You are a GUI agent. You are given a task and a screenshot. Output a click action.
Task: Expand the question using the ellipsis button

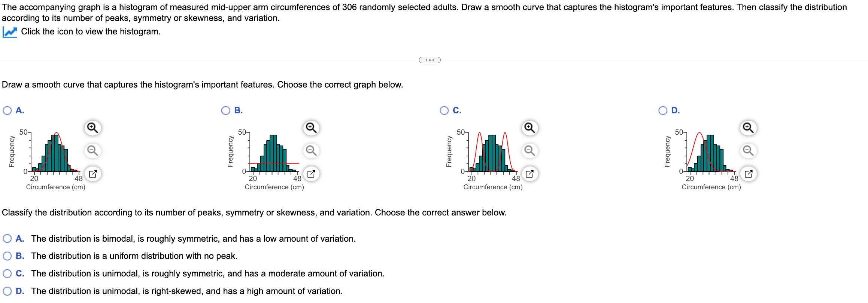429,59
